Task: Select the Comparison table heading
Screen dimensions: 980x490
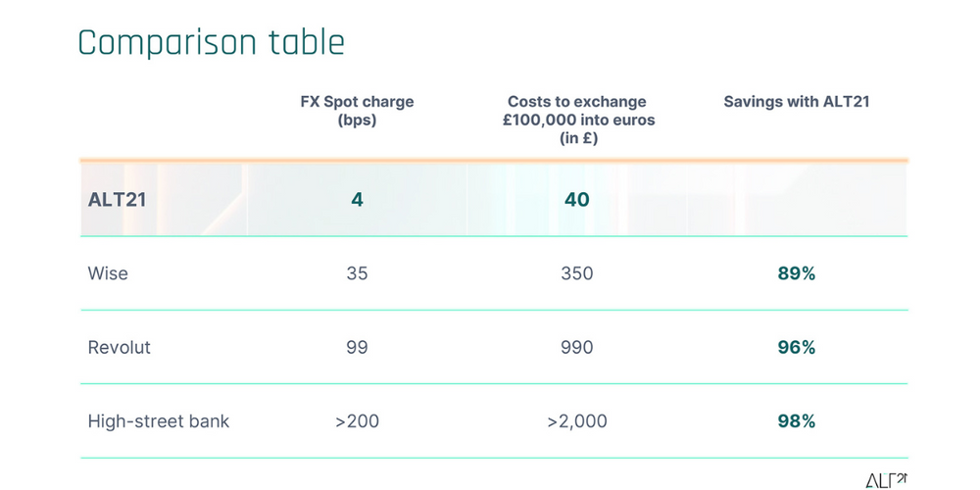Action: click(x=212, y=43)
